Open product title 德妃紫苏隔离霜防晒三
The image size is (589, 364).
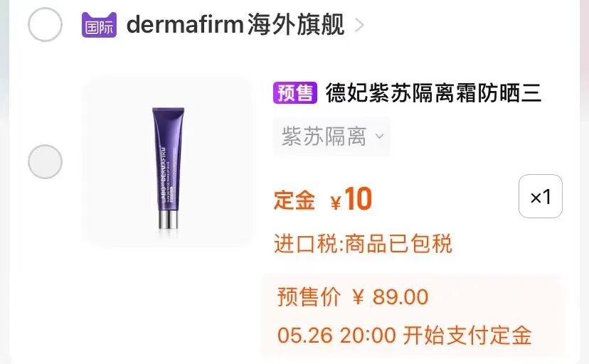pyautogui.click(x=433, y=92)
